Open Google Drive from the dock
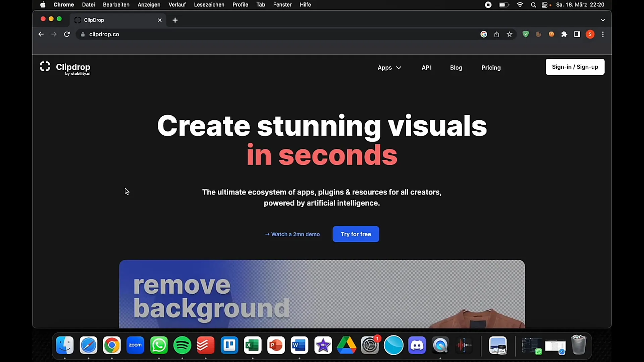Image resolution: width=644 pixels, height=362 pixels. click(346, 345)
